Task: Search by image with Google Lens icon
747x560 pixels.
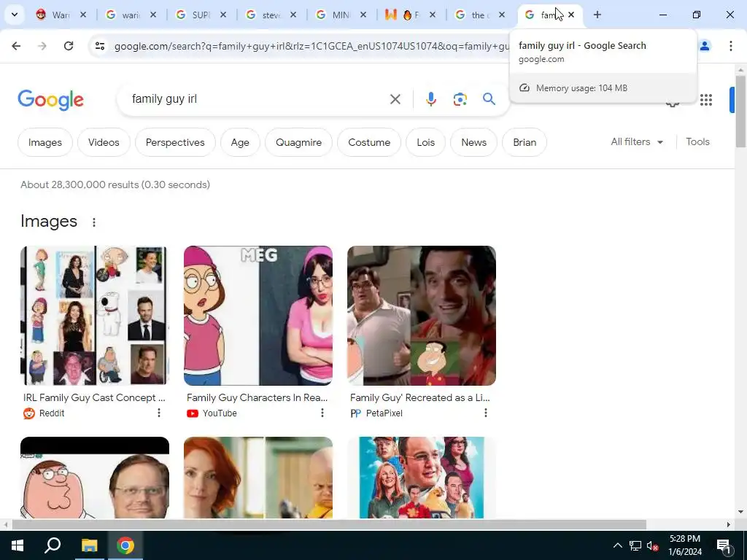Action: [x=460, y=99]
